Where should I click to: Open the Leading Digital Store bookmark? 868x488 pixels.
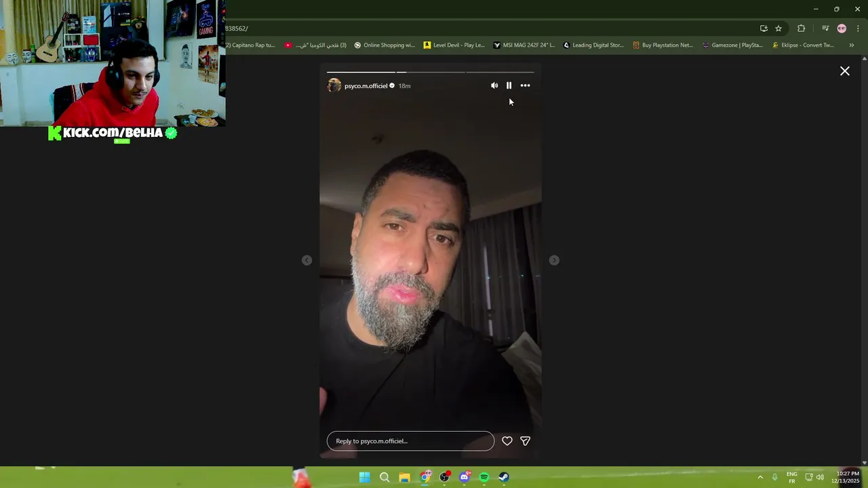coord(593,45)
